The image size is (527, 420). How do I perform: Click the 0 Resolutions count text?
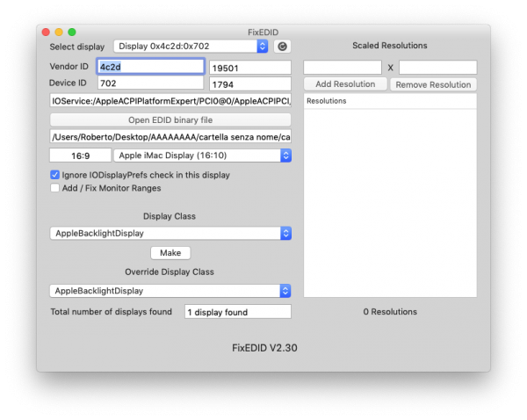(x=390, y=312)
